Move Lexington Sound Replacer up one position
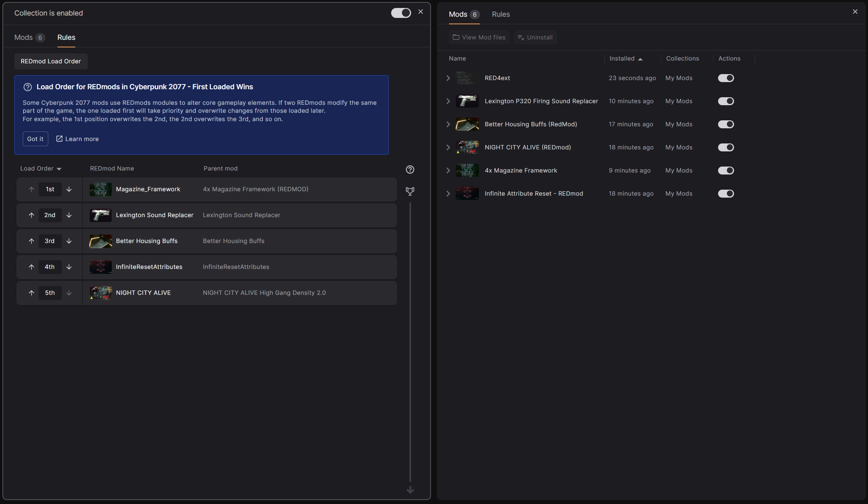 click(31, 215)
